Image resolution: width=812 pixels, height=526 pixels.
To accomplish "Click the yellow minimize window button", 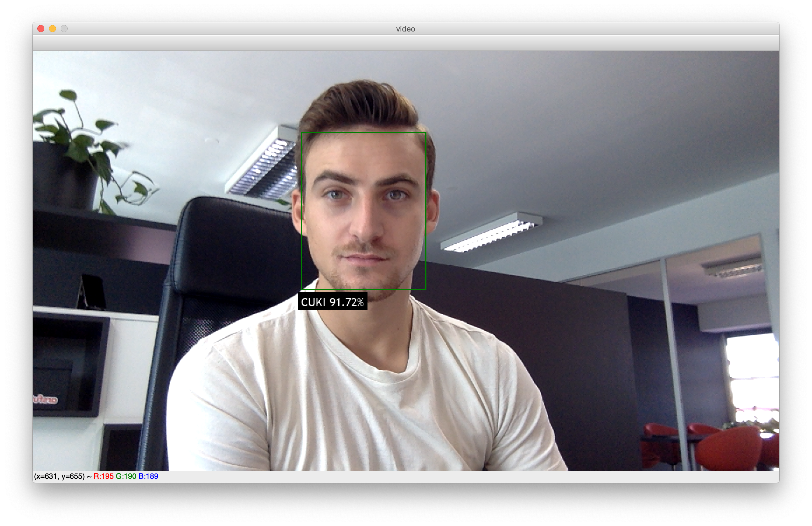I will (x=52, y=29).
